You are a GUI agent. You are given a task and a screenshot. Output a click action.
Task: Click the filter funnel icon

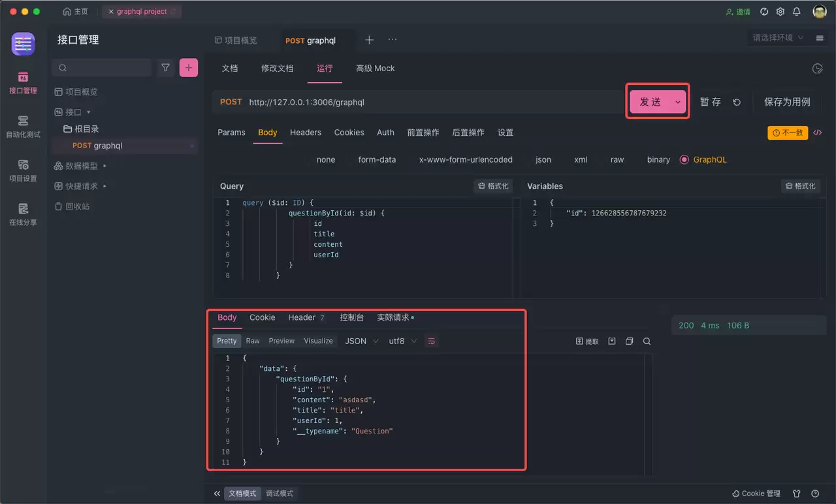click(x=166, y=67)
